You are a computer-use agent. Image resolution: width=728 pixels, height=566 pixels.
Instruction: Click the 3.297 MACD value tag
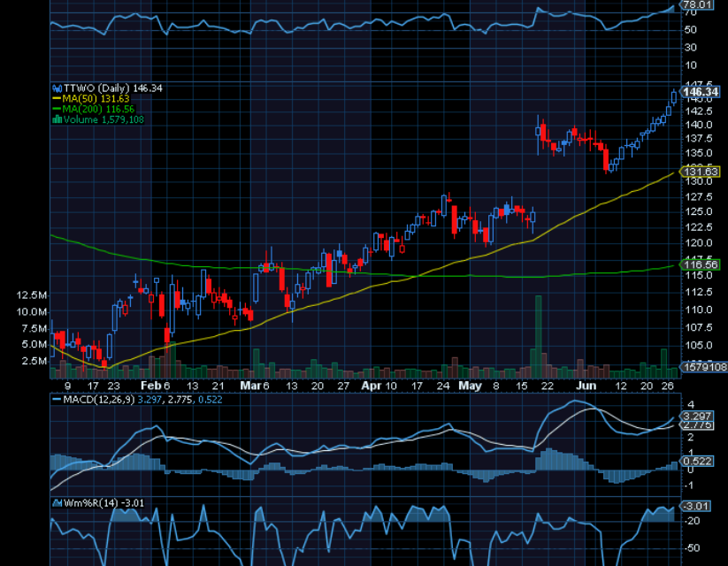[x=697, y=416]
